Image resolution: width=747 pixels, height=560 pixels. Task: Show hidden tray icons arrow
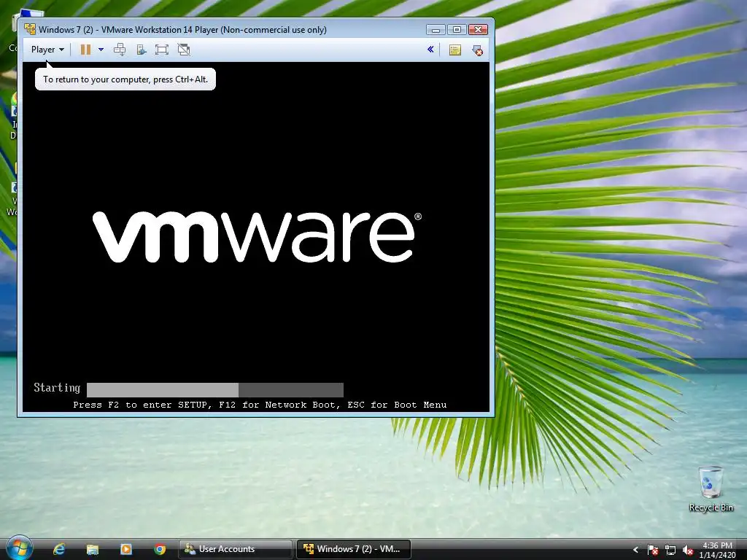click(x=635, y=550)
